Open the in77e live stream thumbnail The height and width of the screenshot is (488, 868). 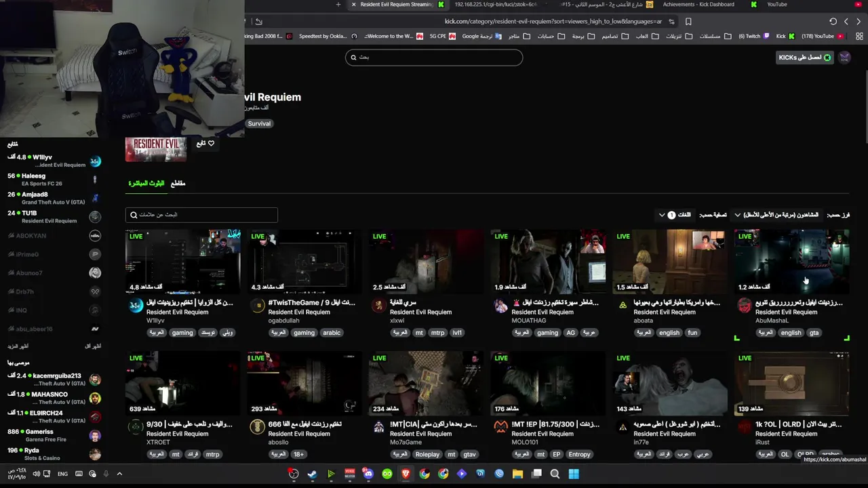point(670,383)
